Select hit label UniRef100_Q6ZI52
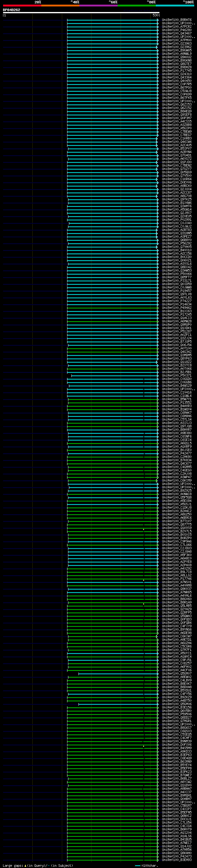The image size is (197, 868). point(177,108)
